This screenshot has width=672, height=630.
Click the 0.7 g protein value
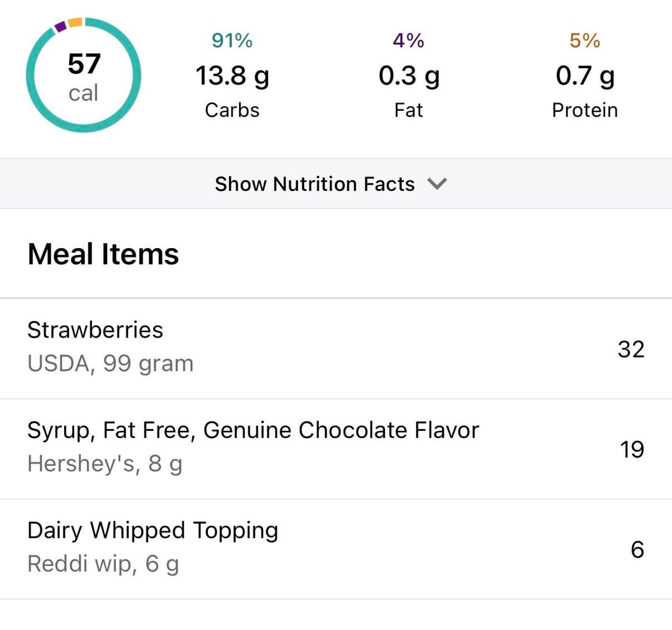click(x=585, y=76)
